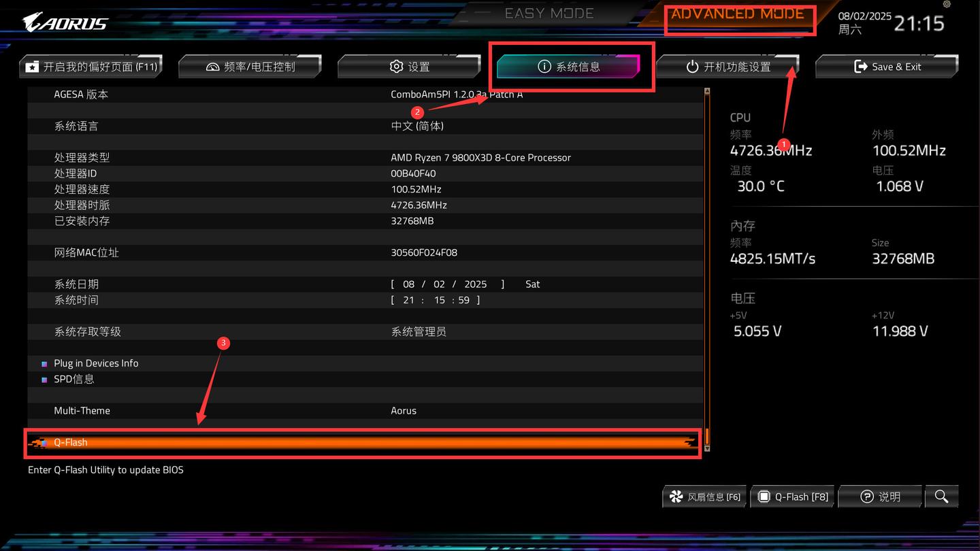This screenshot has height=551, width=980.
Task: Click the CPU voltage 1.068 V
Action: point(899,186)
